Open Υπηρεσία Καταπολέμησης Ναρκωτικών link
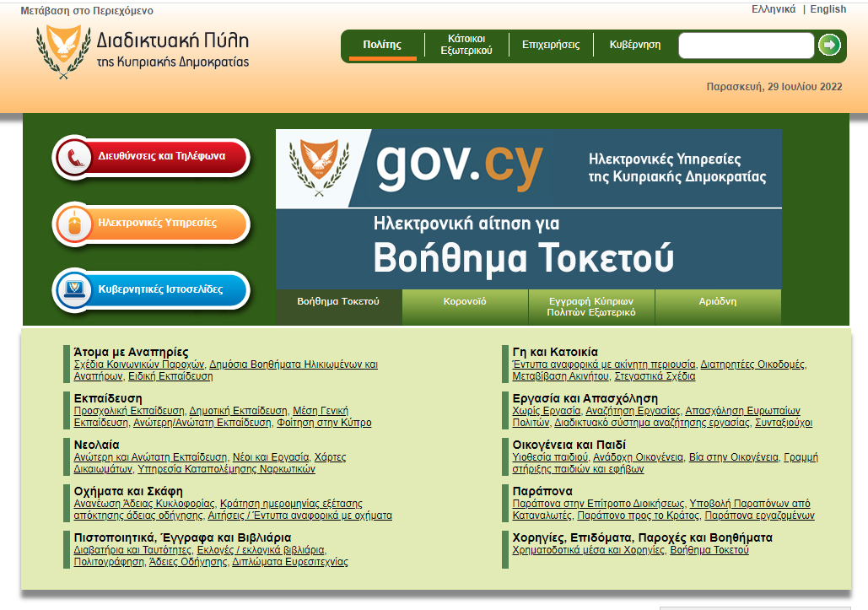The height and width of the screenshot is (610, 868). (226, 469)
